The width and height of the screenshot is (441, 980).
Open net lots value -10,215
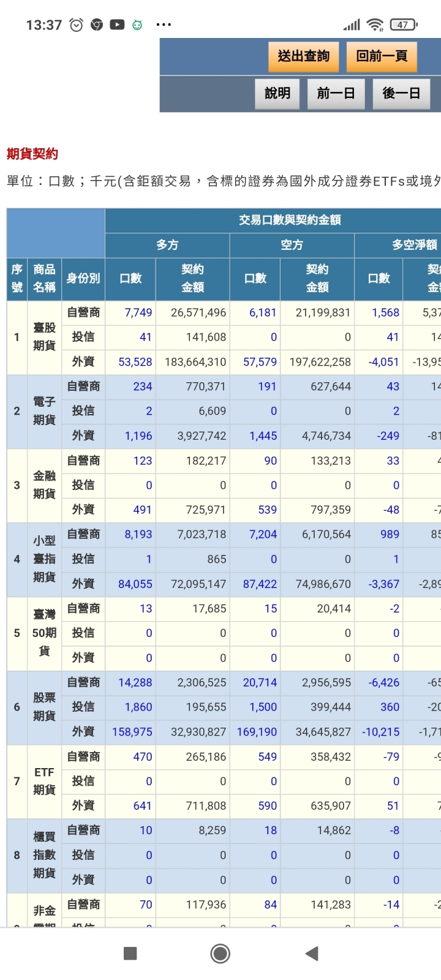pyautogui.click(x=381, y=732)
